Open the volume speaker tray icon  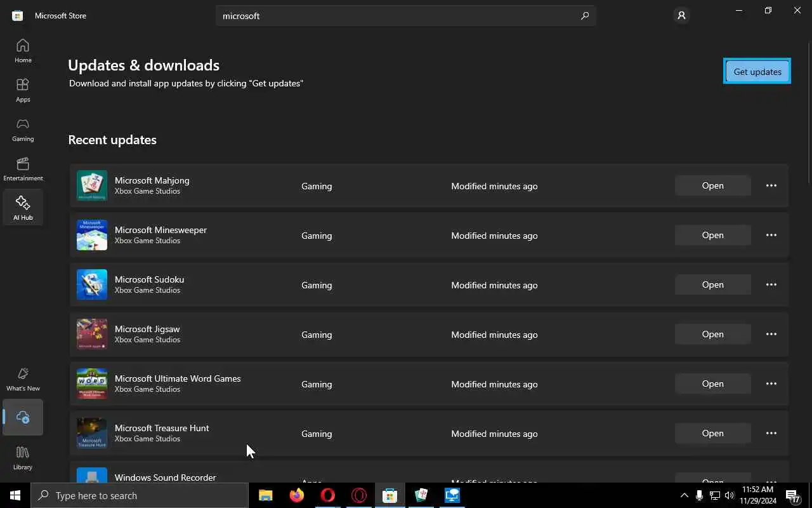point(730,495)
